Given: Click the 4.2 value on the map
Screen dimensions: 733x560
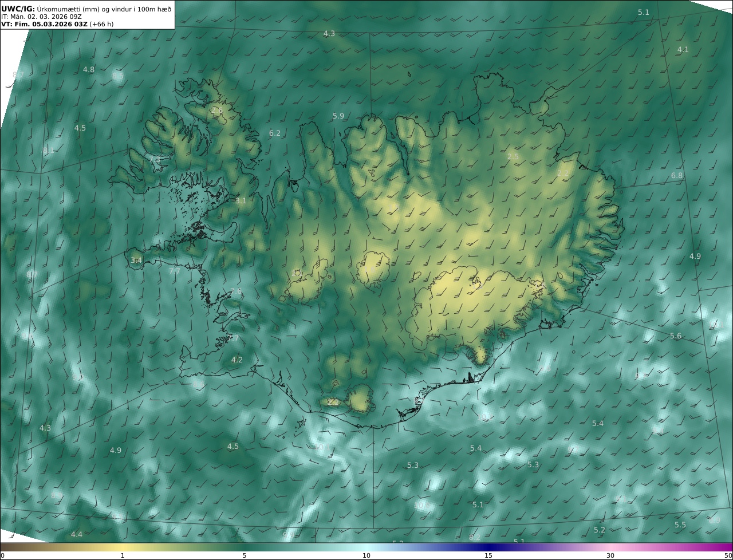Looking at the screenshot, I should [237, 360].
